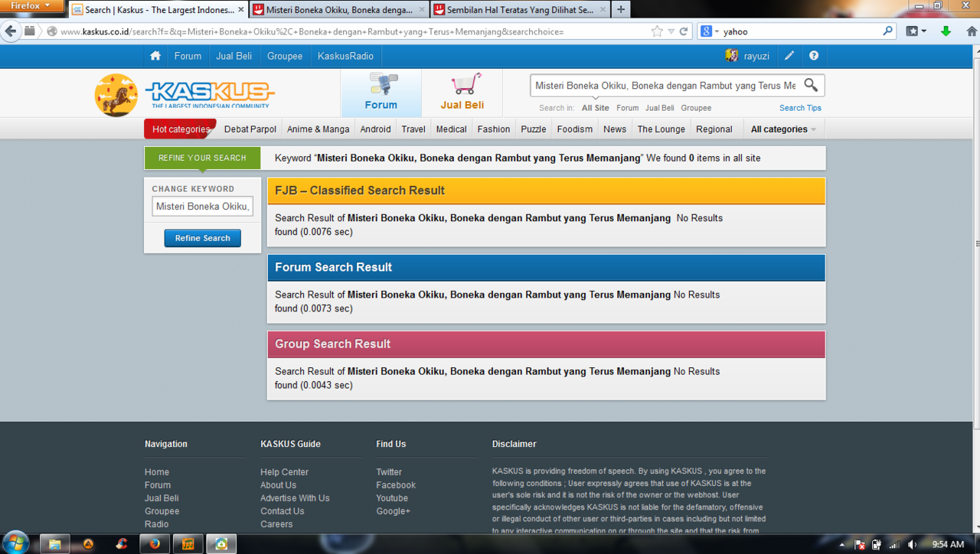The image size is (980, 554).
Task: Search in Jual Beli option
Action: [660, 108]
